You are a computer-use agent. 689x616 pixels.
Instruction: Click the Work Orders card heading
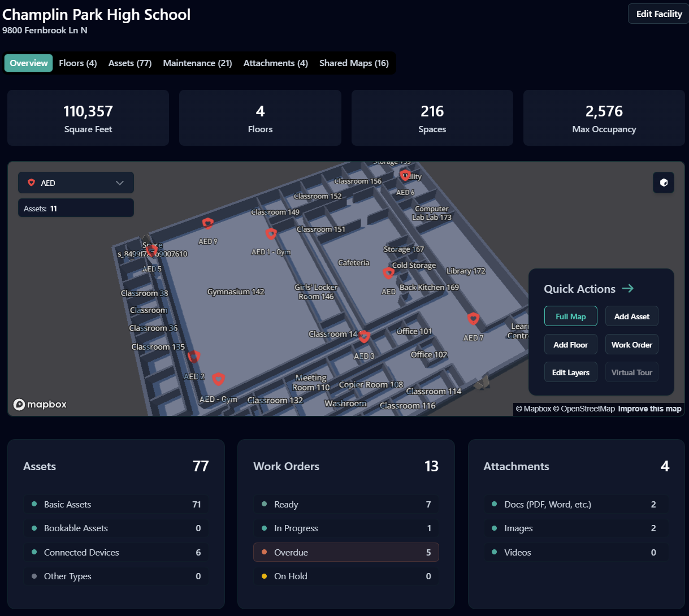click(286, 466)
